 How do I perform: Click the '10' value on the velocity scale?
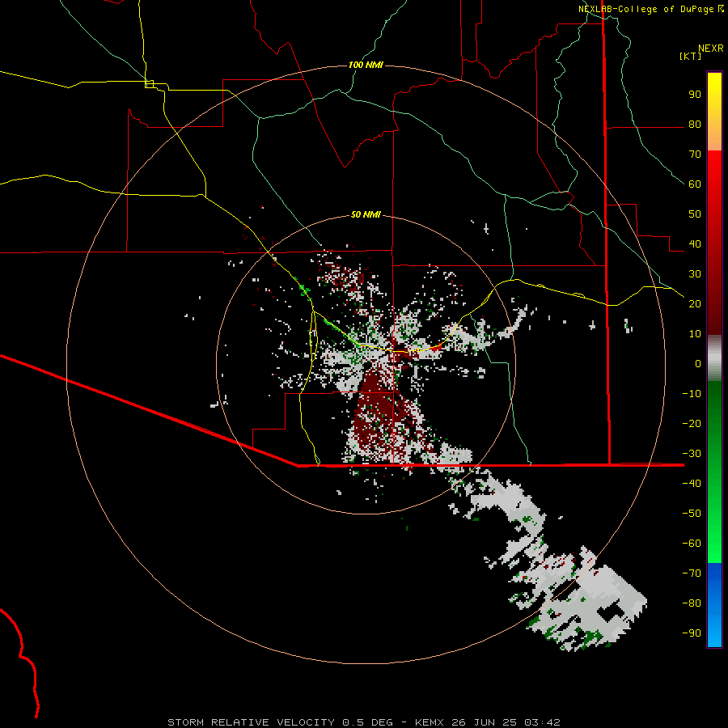[695, 334]
